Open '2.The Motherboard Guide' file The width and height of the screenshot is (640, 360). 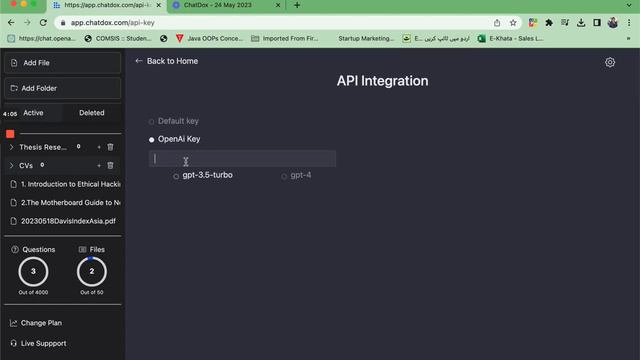(65, 202)
